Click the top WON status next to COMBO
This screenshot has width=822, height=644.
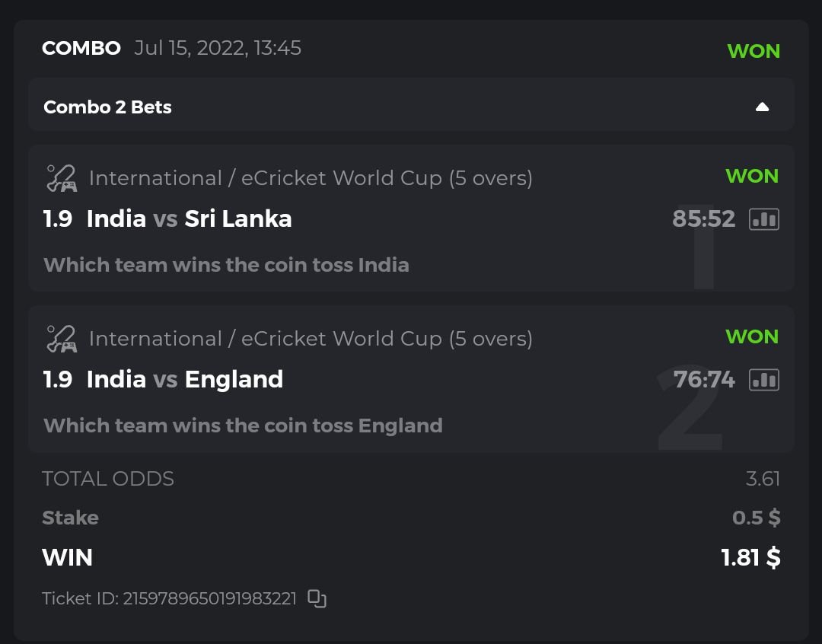(x=753, y=51)
